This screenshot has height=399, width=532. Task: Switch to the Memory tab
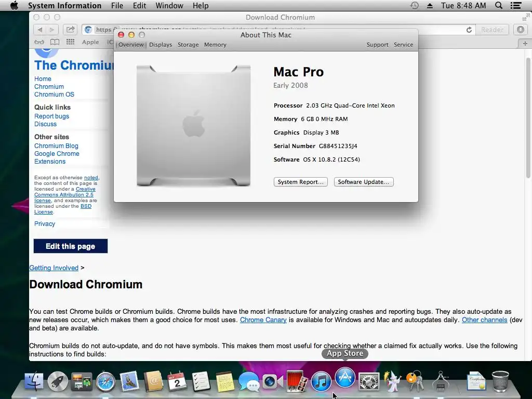coord(215,45)
